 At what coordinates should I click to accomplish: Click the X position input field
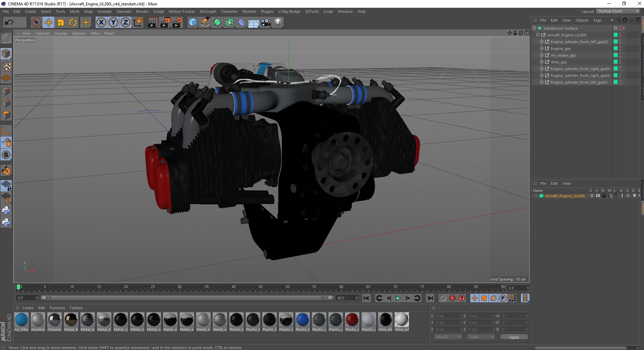(x=448, y=316)
